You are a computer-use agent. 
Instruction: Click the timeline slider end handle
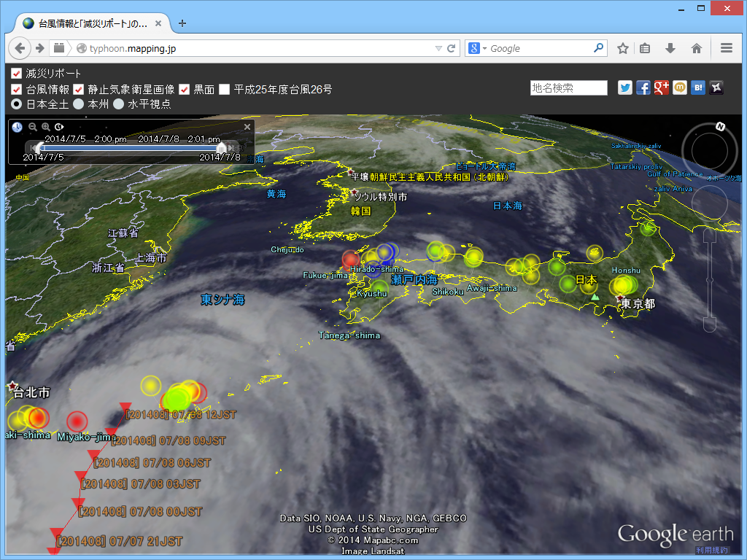point(220,148)
